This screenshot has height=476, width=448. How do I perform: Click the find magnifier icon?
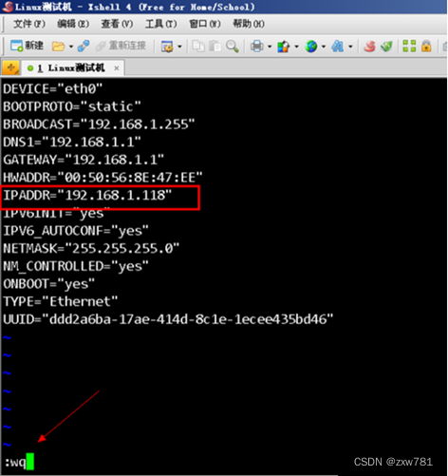click(x=233, y=47)
